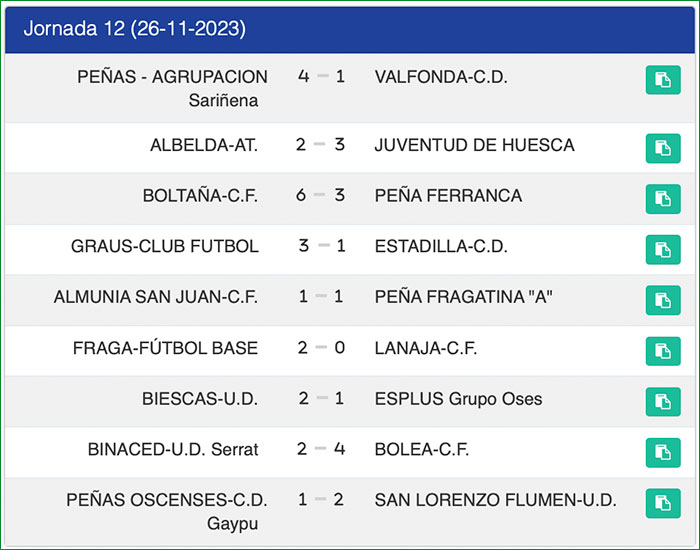700x550 pixels.
Task: Open match sheet icon for Boltaña vs Peña Ferranca
Action: pyautogui.click(x=663, y=198)
